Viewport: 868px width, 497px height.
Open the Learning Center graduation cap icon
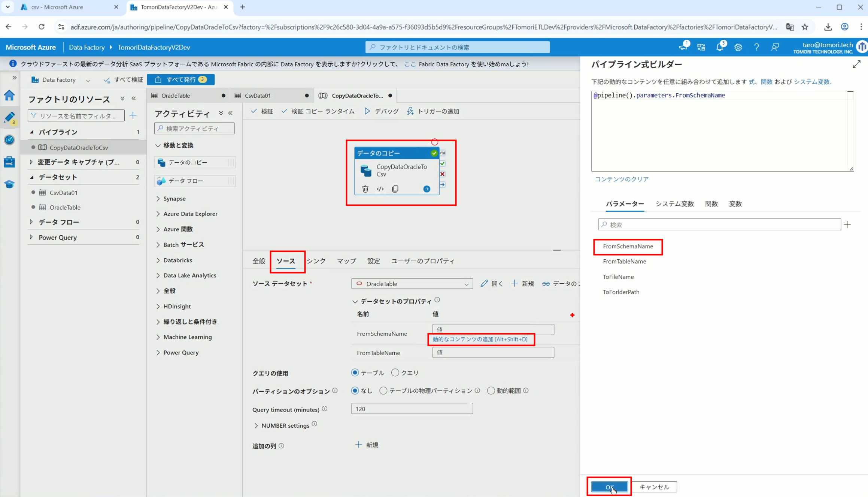[9, 184]
